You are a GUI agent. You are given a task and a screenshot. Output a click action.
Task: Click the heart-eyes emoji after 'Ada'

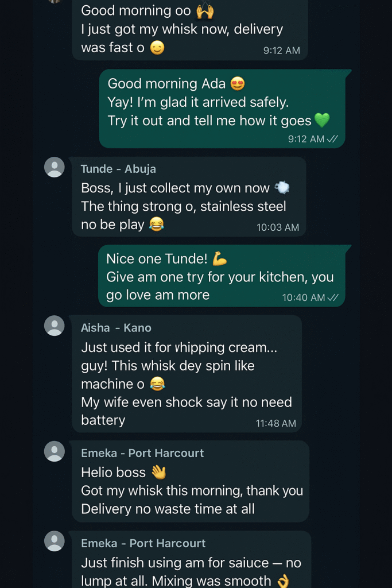(x=238, y=84)
